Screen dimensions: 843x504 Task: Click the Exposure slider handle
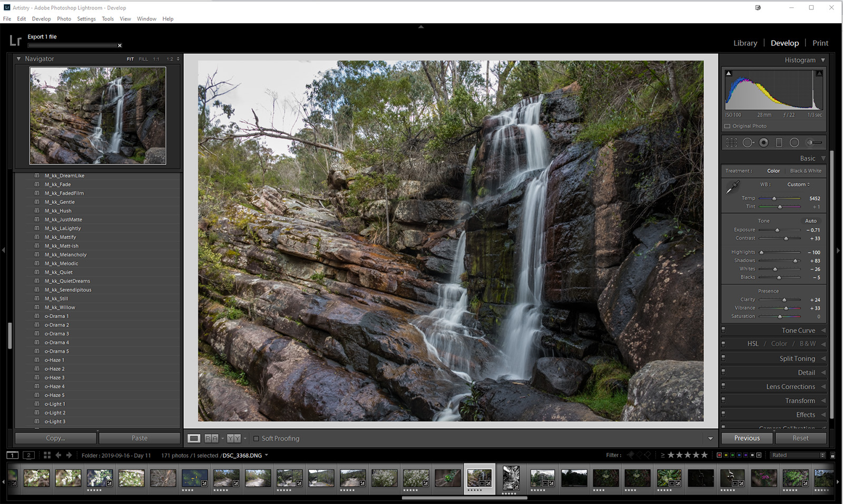point(777,230)
